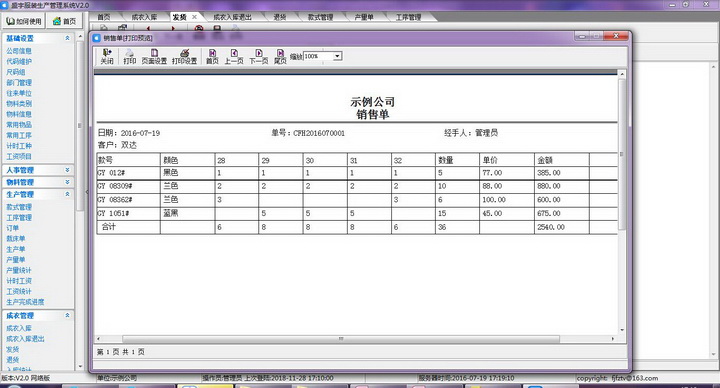Click the 蓝黑 color cell
This screenshot has width=720, height=388.
[187, 214]
